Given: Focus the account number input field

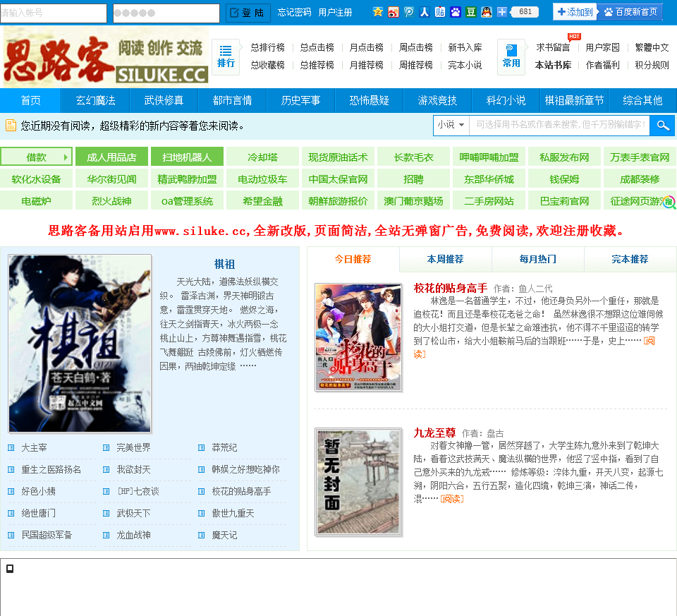Looking at the screenshot, I should (53, 13).
